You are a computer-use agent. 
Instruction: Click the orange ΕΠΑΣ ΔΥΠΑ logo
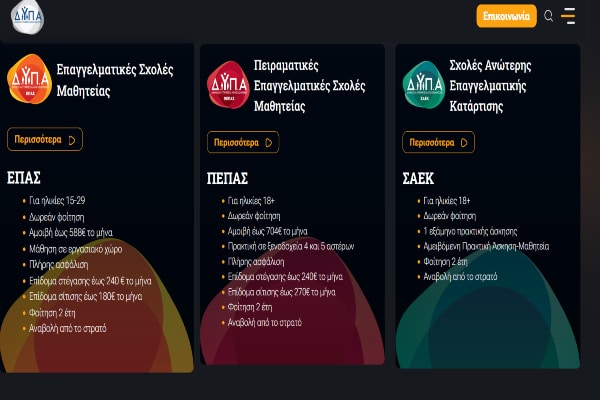tap(29, 79)
